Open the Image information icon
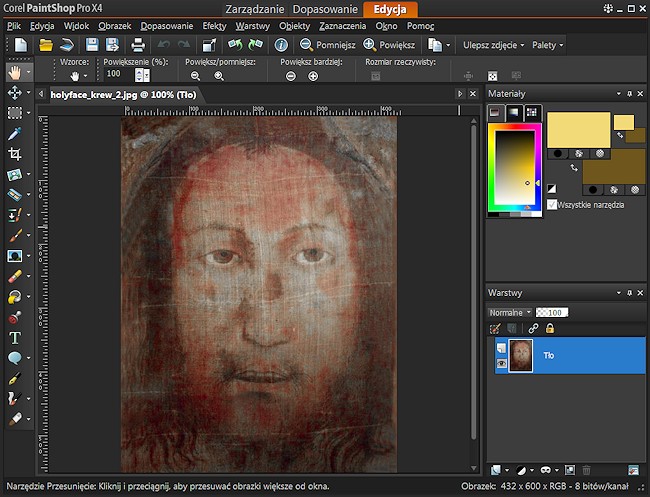The width and height of the screenshot is (650, 497). (x=281, y=45)
